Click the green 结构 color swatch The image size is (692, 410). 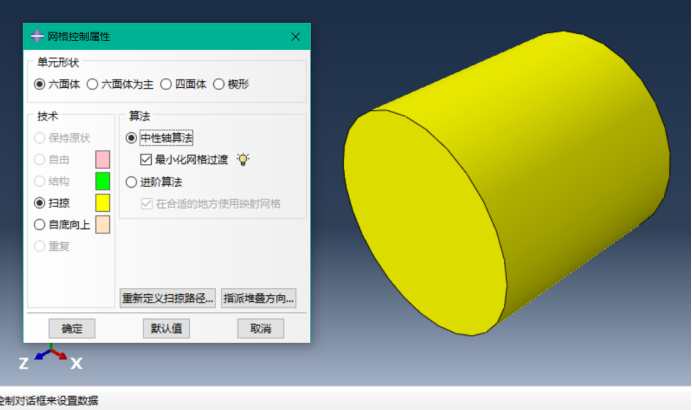pyautogui.click(x=103, y=181)
